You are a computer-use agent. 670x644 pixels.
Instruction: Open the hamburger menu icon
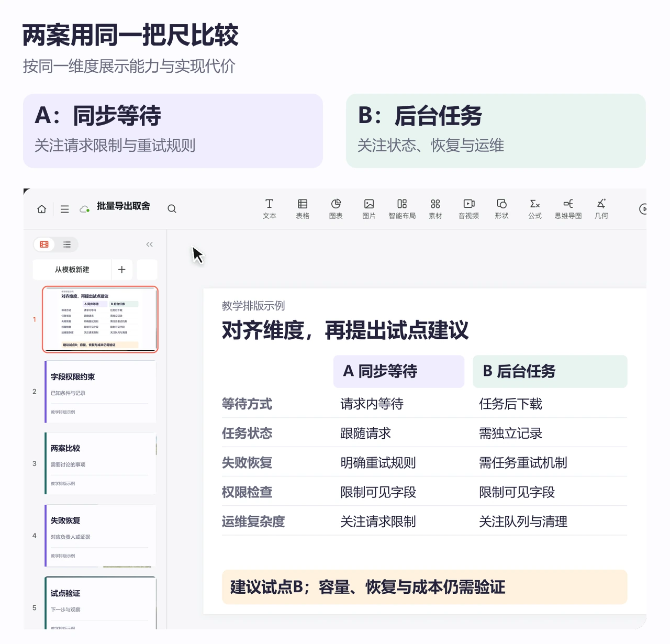65,209
